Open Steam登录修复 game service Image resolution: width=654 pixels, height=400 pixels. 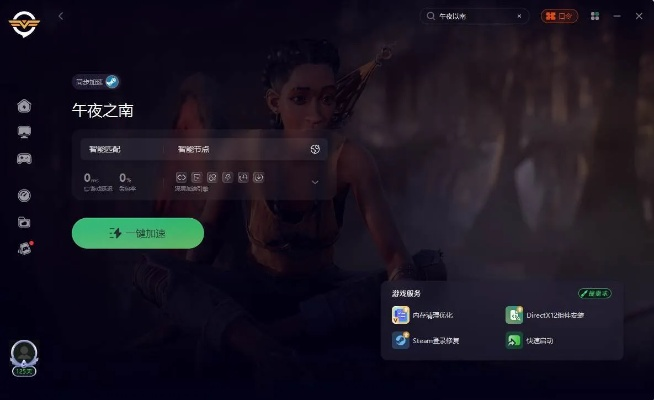click(432, 341)
